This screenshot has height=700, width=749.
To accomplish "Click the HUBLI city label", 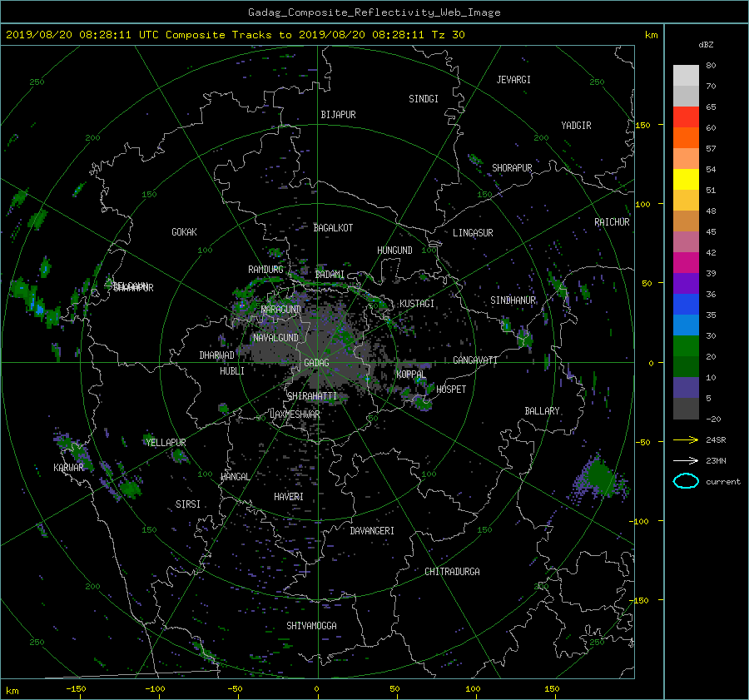I will point(232,371).
